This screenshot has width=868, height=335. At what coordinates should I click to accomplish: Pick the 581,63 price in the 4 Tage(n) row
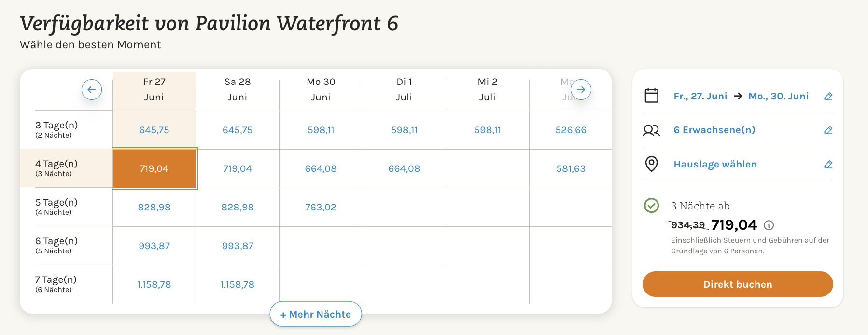571,168
